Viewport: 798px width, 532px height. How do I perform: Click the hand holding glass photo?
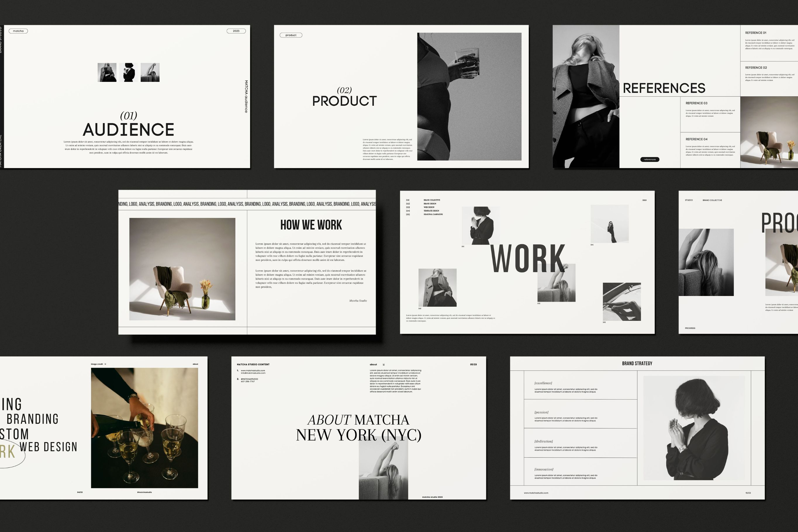click(x=469, y=96)
